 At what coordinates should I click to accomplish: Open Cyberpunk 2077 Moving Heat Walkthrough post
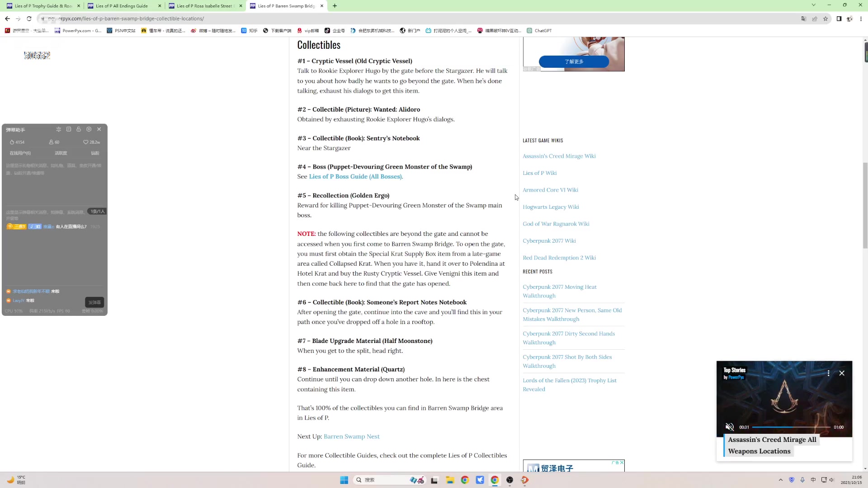point(560,291)
